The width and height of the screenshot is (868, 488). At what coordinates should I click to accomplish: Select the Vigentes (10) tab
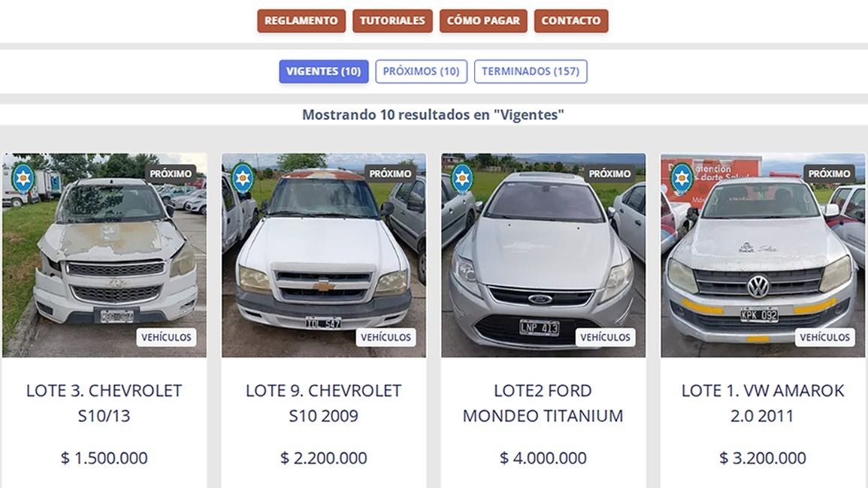click(324, 71)
